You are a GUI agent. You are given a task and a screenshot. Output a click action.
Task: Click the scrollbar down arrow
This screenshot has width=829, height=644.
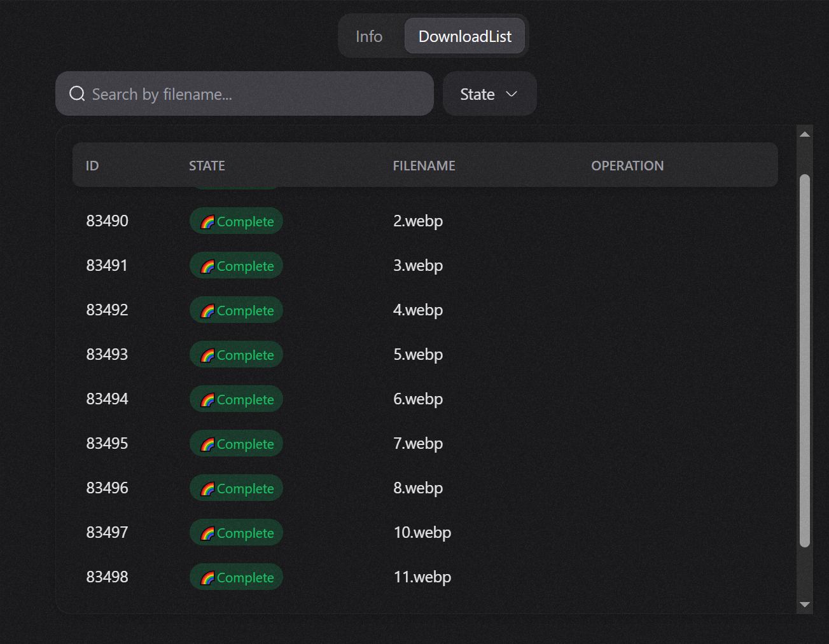tap(805, 605)
